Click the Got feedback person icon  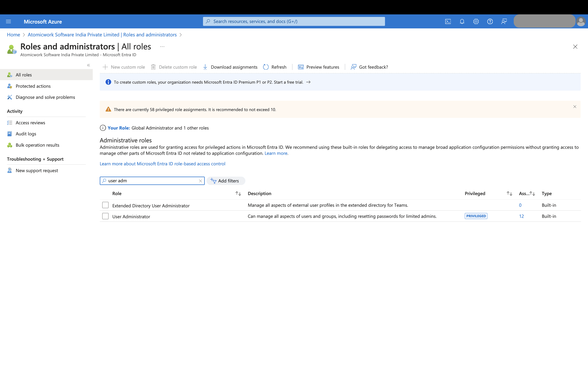[353, 67]
